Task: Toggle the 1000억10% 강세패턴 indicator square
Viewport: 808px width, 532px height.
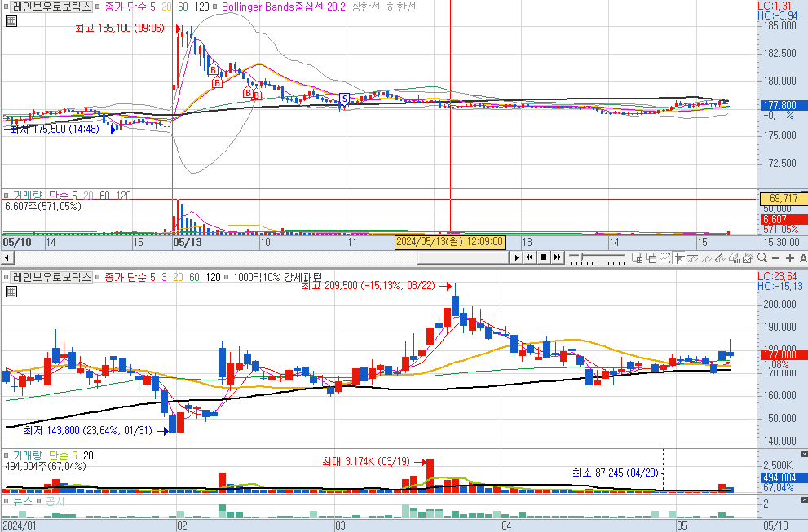Action: click(226, 278)
